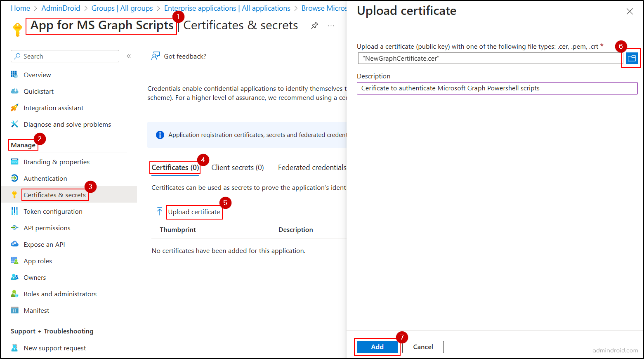Click the Got feedback smiley icon
644x359 pixels.
point(156,56)
